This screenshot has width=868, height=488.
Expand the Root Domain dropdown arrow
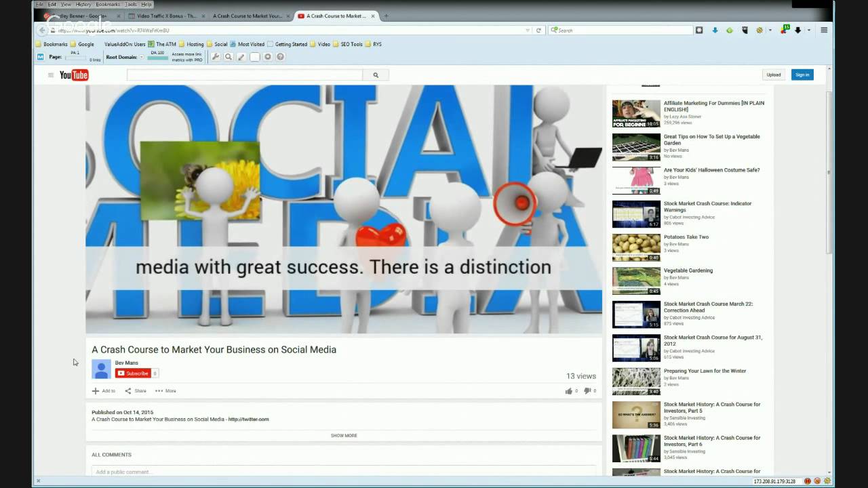[141, 58]
